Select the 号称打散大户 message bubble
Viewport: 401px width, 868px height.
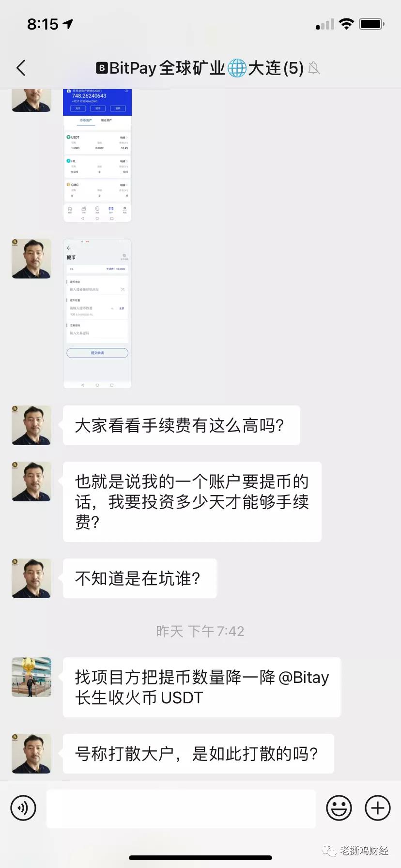pyautogui.click(x=199, y=754)
